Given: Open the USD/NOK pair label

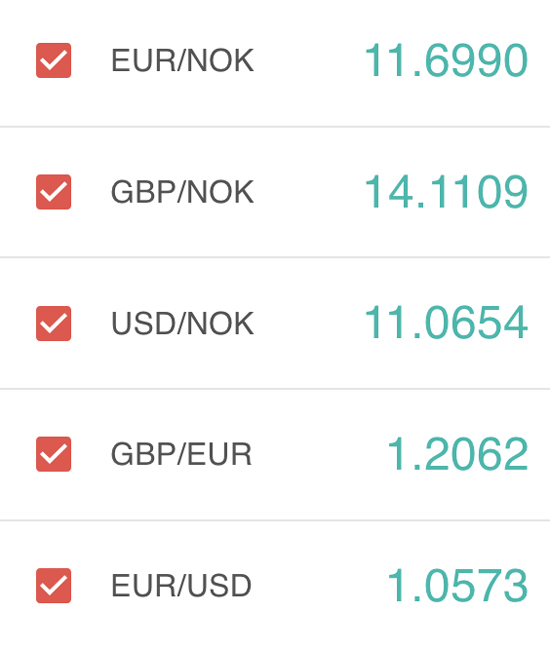Looking at the screenshot, I should click(182, 323).
